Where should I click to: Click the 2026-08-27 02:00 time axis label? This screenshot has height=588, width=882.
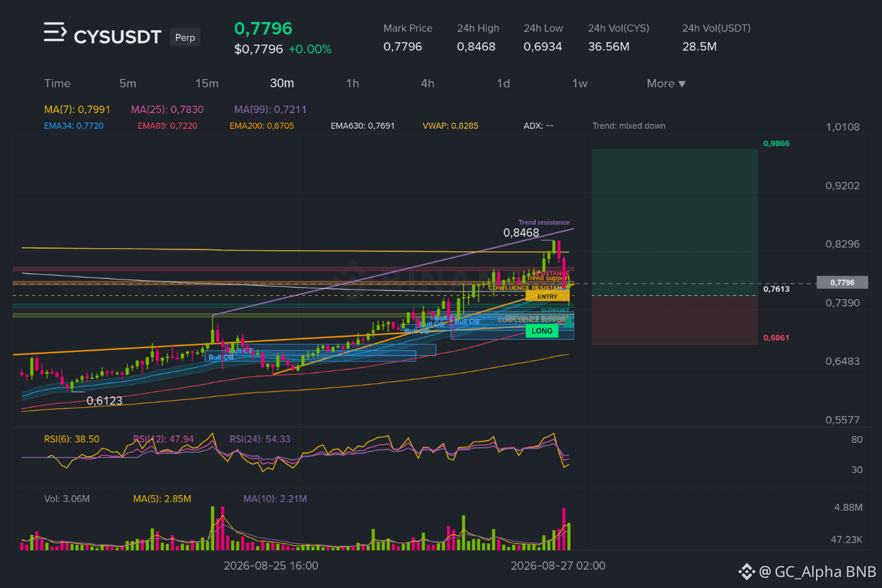(x=558, y=566)
